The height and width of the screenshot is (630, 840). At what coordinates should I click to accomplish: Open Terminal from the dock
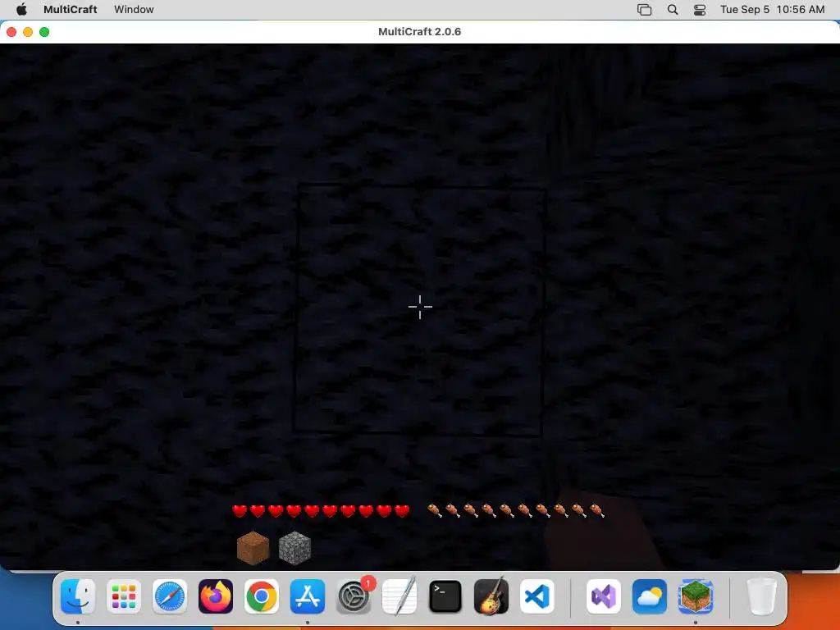coord(445,596)
